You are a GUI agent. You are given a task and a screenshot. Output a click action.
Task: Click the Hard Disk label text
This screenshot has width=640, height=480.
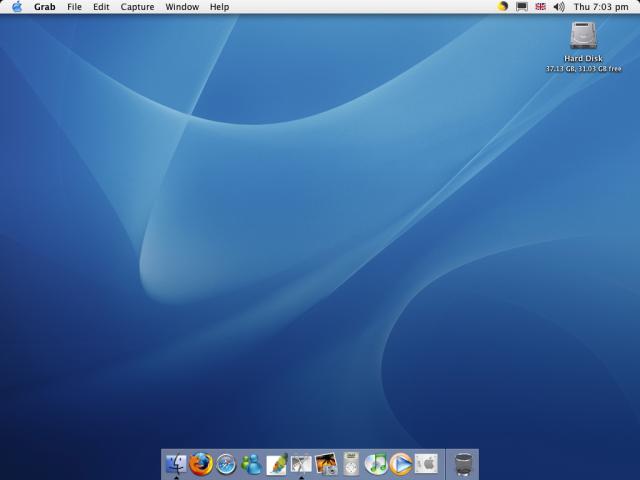[583, 58]
